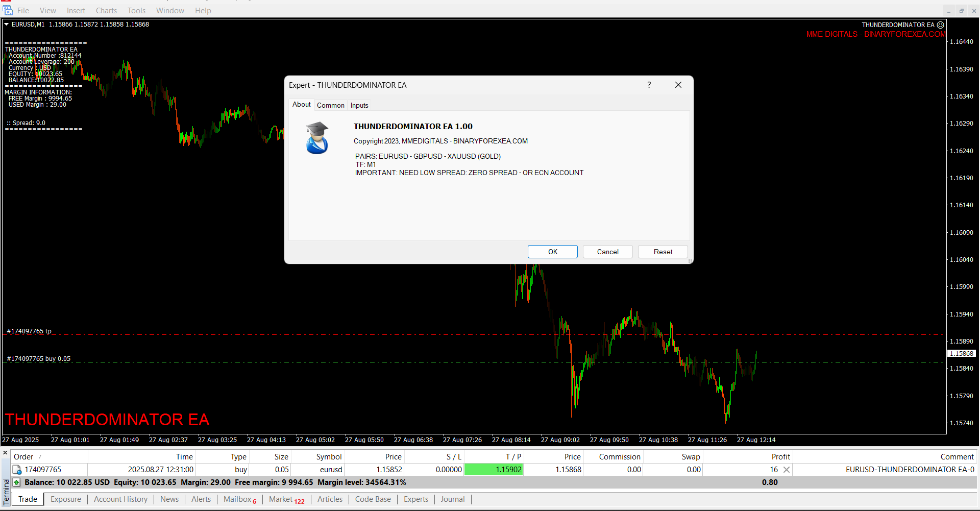The height and width of the screenshot is (511, 980).
Task: Close the Terminal panel with its X
Action: (x=5, y=453)
